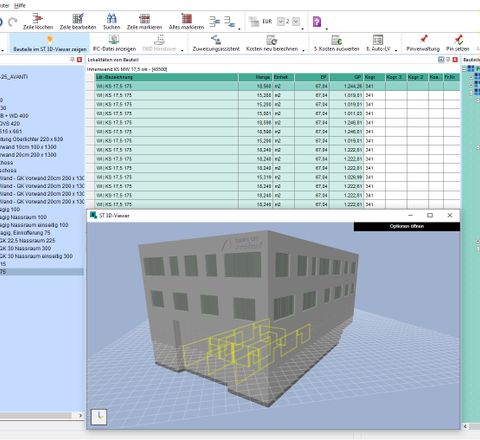The image size is (480, 440).
Task: Click the redo arrow icon
Action: [x=13, y=22]
